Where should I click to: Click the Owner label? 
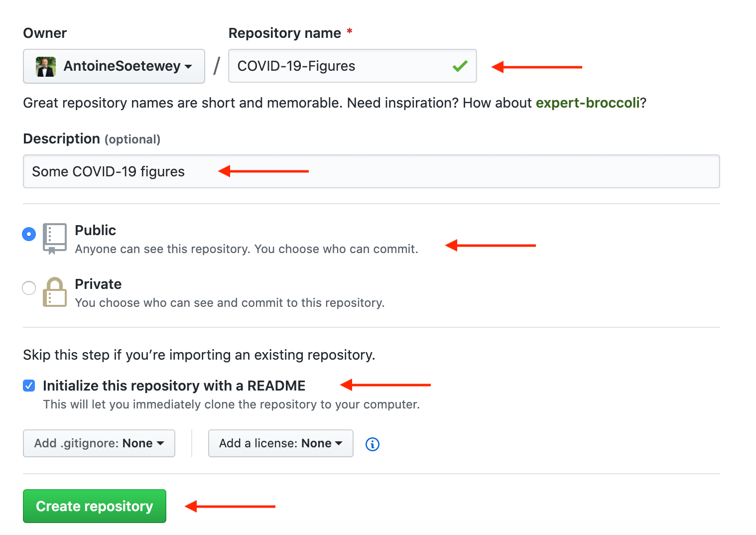44,33
